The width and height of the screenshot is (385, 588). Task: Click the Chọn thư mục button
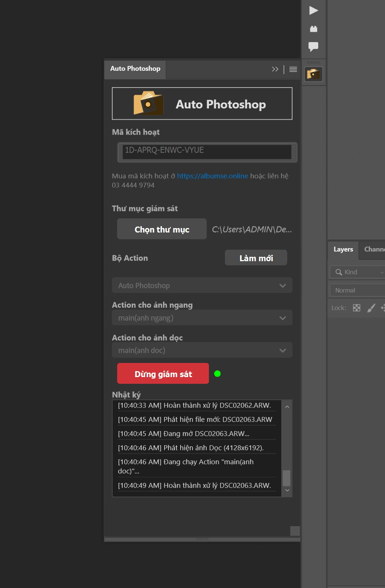[x=162, y=229]
